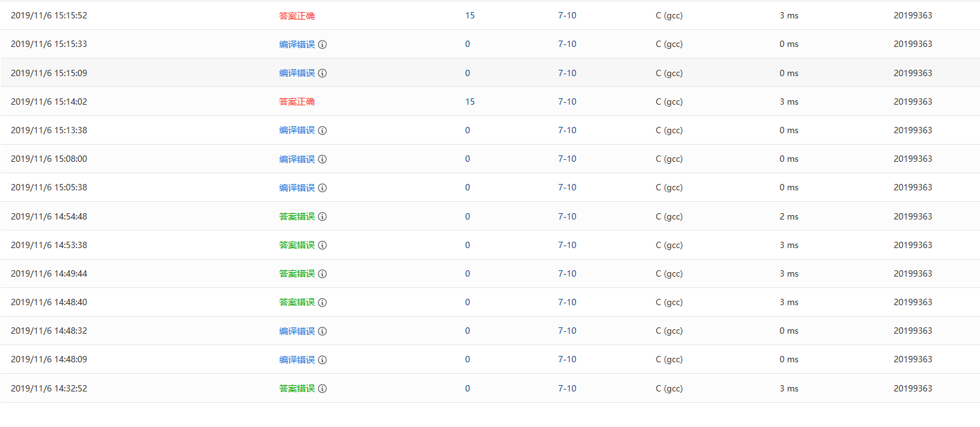Click 3 ms runtime in 14:49:44 row
980x427 pixels.
[x=789, y=273]
